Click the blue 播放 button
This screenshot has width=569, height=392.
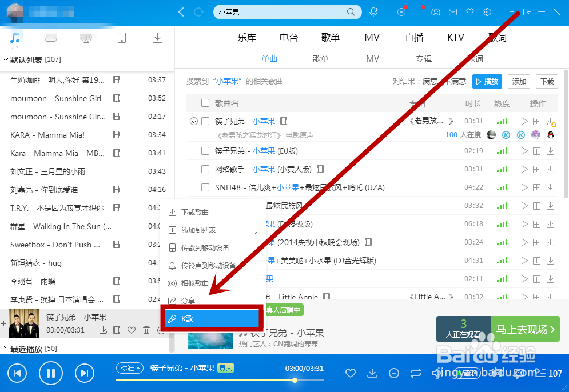(487, 82)
